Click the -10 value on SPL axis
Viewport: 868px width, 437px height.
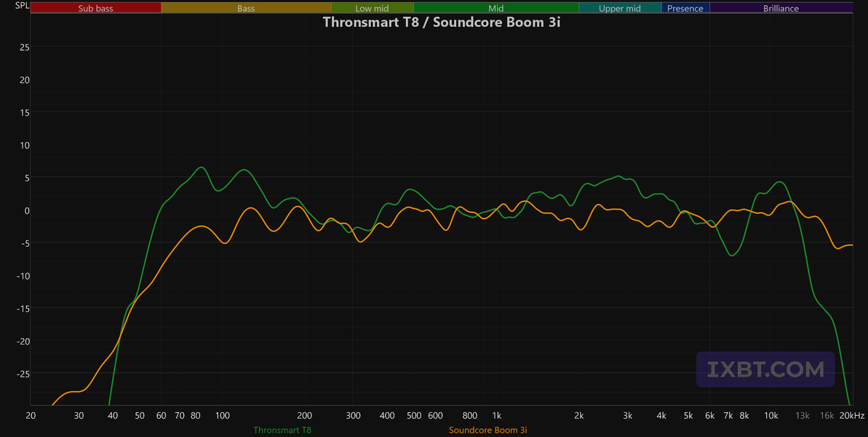22,276
